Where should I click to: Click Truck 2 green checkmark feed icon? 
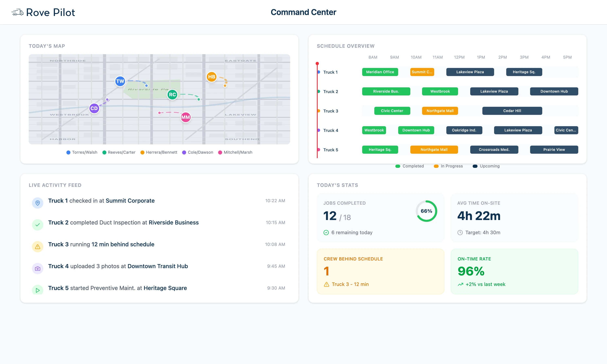38,225
